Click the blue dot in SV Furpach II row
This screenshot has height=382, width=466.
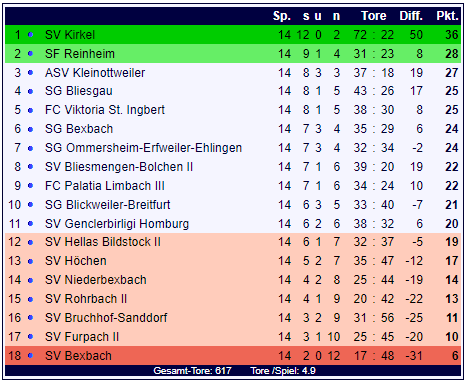30,337
